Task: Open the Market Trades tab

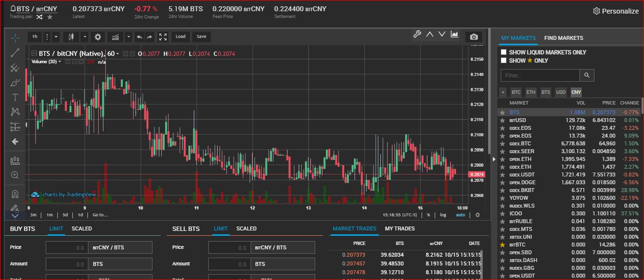Action: [x=355, y=228]
